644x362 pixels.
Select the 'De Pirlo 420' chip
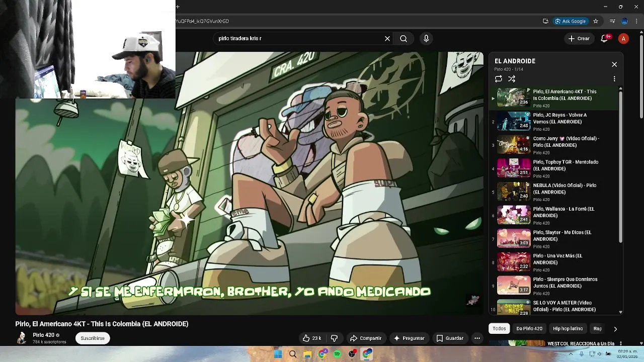tap(529, 328)
